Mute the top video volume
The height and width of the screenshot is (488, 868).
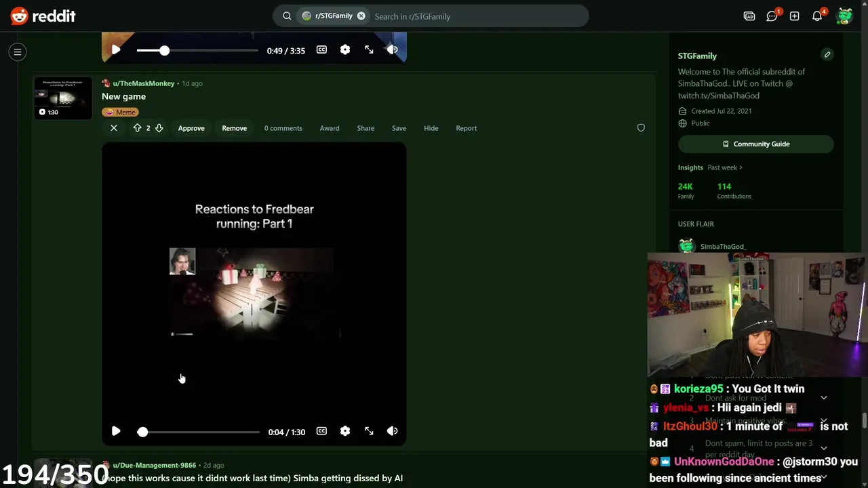tap(392, 50)
